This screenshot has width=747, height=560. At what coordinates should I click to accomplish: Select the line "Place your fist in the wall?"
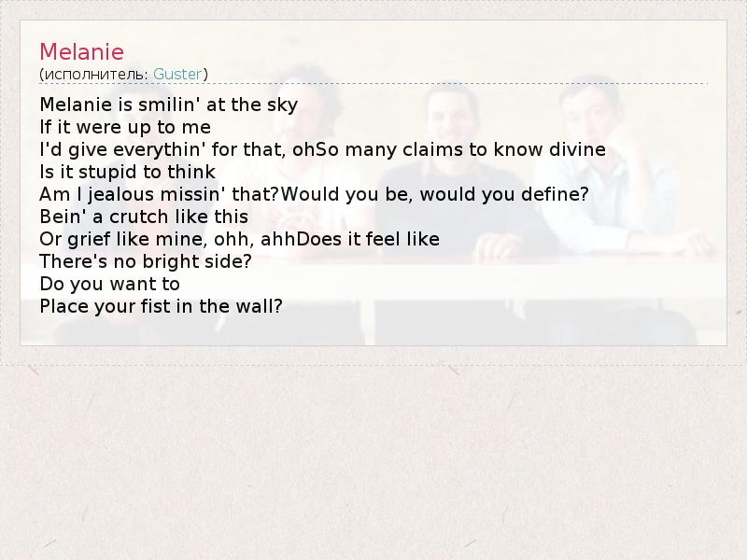(x=161, y=306)
